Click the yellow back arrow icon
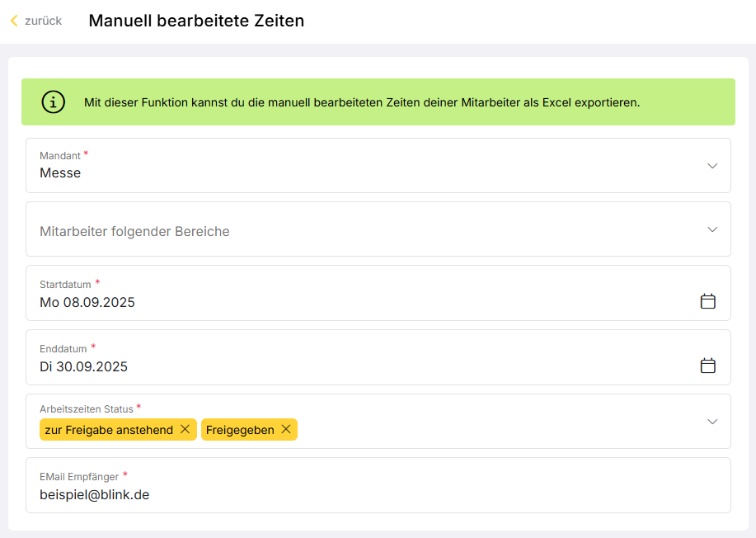This screenshot has height=538, width=756. [x=14, y=21]
